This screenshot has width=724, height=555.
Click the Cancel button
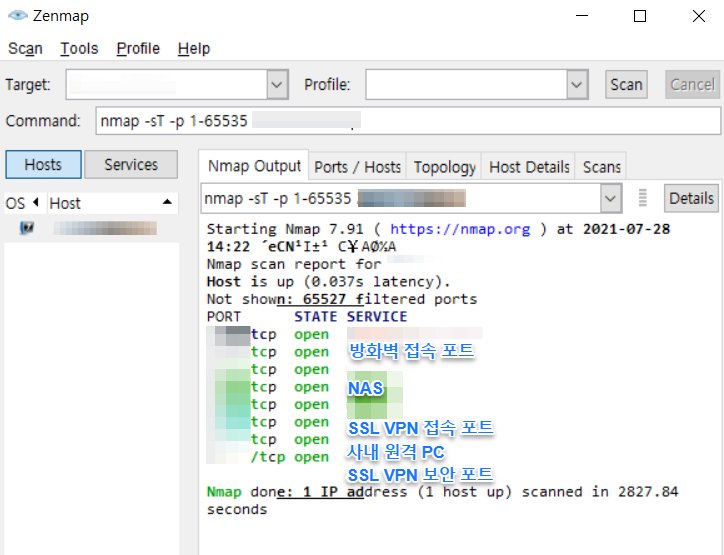point(692,84)
